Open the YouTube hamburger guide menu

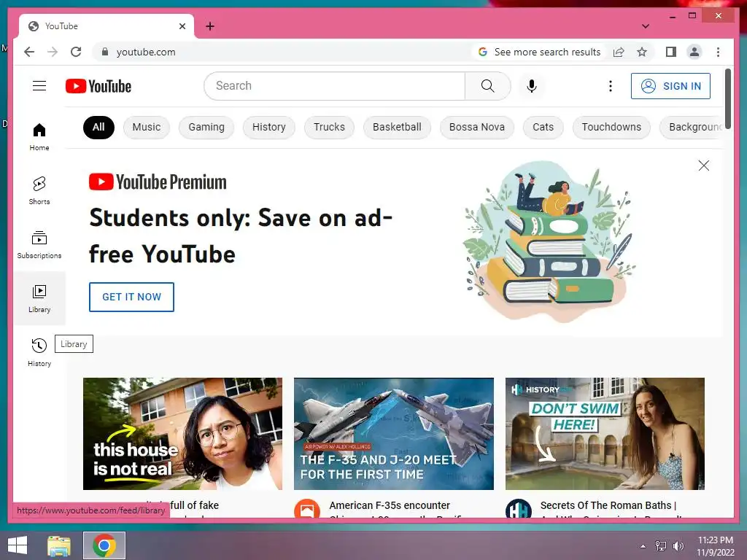point(39,86)
